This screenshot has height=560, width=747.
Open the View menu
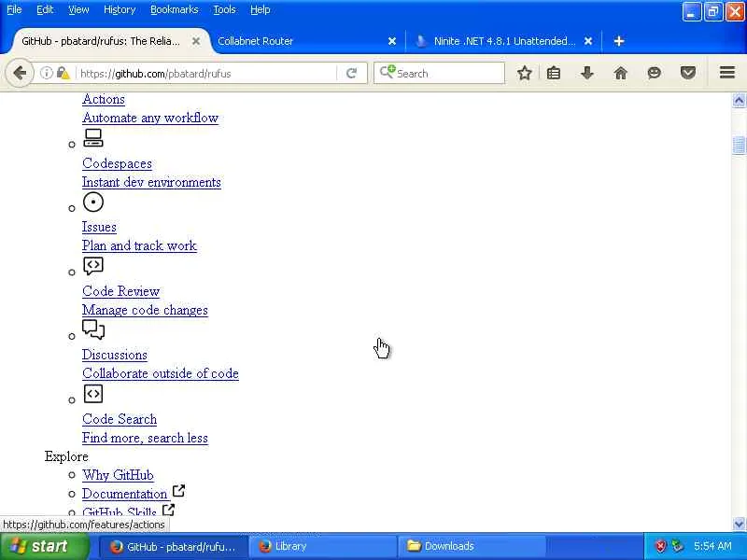[x=78, y=9]
